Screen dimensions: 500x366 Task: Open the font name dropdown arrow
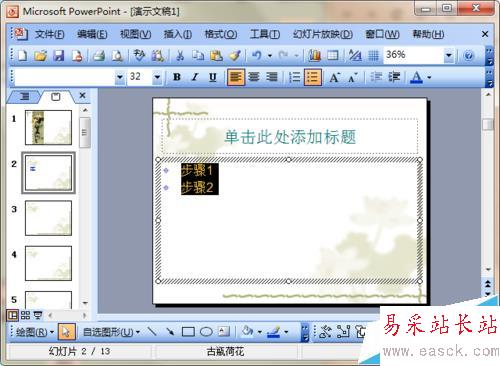click(120, 77)
